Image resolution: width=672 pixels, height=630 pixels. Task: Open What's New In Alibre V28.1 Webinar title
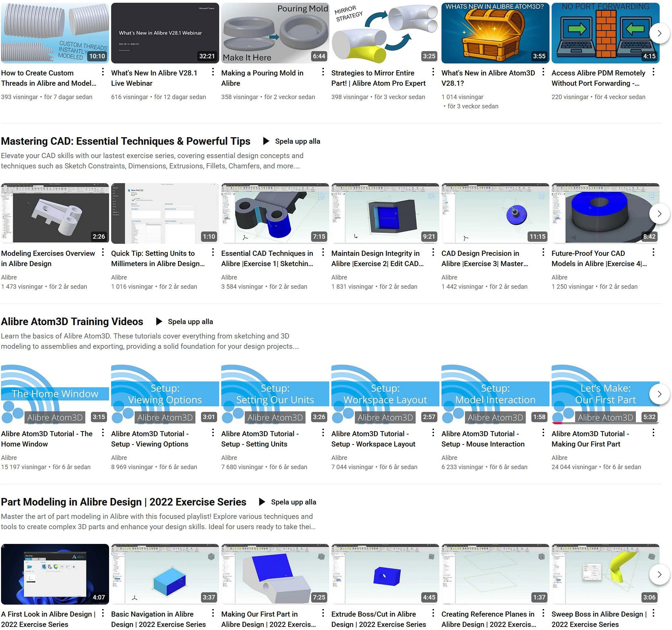(x=154, y=78)
